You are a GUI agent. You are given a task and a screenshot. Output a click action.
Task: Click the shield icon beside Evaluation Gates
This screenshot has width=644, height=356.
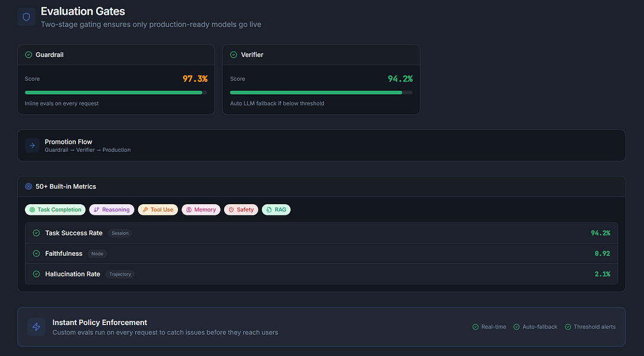pos(26,17)
